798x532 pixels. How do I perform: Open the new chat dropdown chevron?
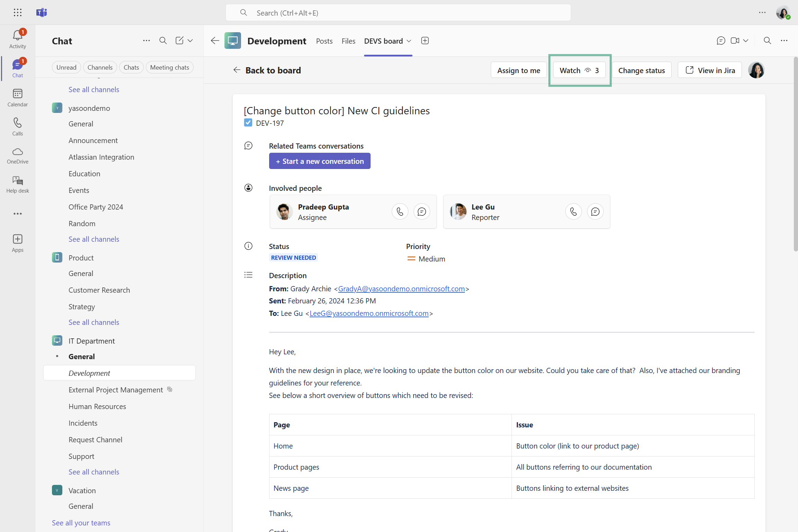tap(190, 41)
